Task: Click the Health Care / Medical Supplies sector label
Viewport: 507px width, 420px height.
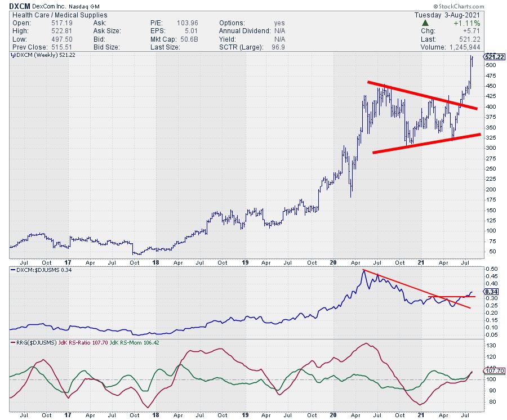Action: click(x=51, y=15)
